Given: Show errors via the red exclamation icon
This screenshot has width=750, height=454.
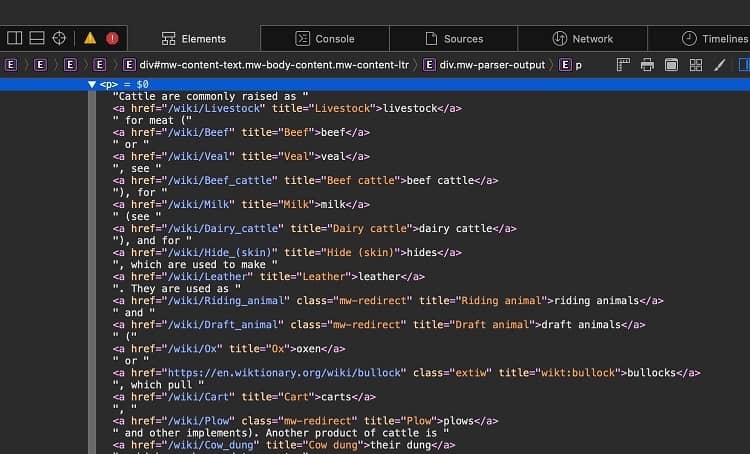Looking at the screenshot, I should (112, 38).
